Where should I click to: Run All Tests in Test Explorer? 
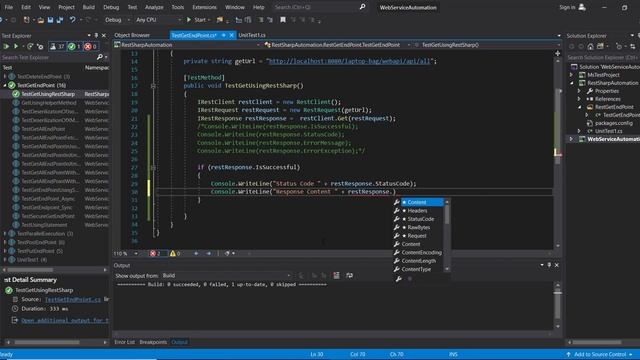[x=6, y=47]
